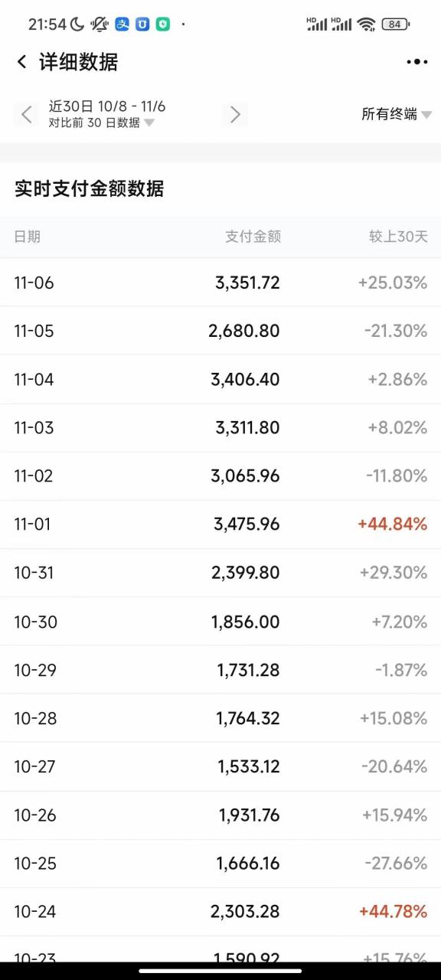Tap the red +44.78% change value

(393, 912)
